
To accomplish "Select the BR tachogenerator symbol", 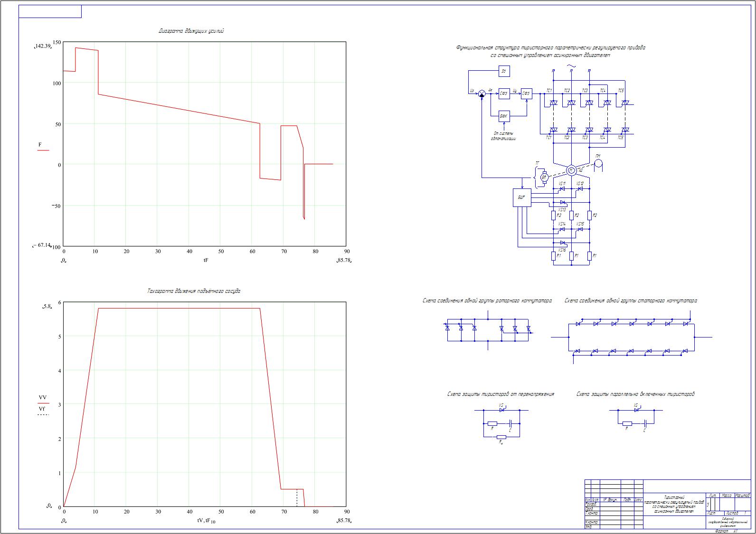I will tap(544, 178).
